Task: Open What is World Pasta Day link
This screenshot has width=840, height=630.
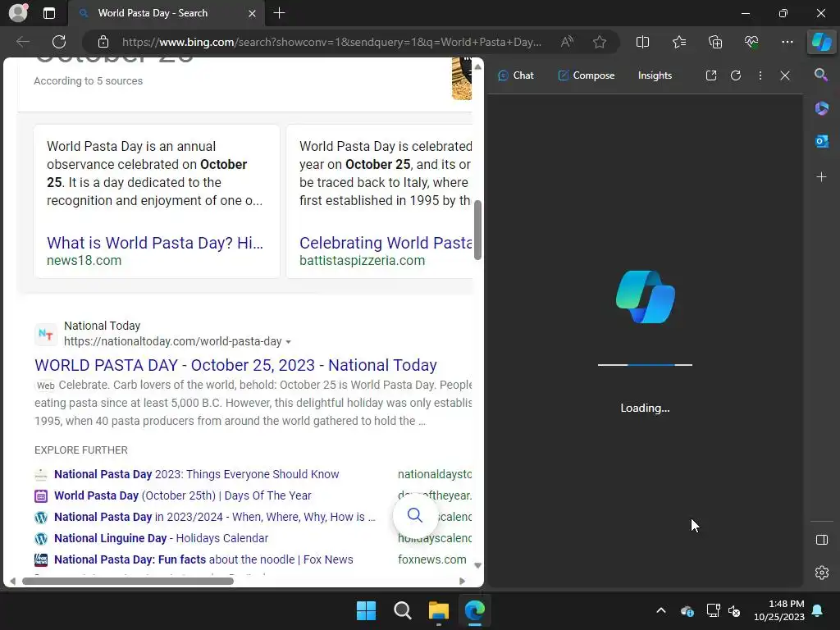Action: coord(155,243)
